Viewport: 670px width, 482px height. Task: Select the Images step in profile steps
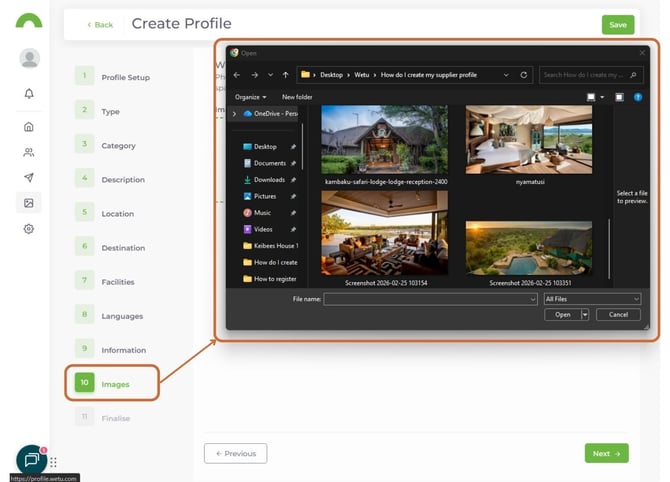click(115, 384)
